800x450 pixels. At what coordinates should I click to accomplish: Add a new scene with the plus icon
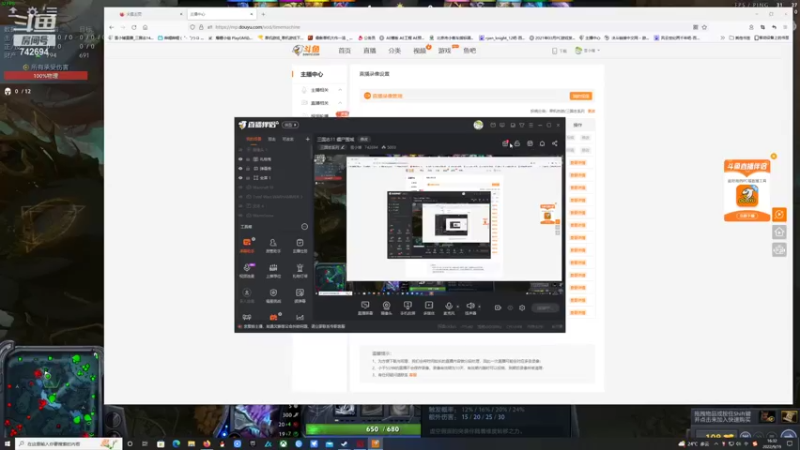point(307,139)
